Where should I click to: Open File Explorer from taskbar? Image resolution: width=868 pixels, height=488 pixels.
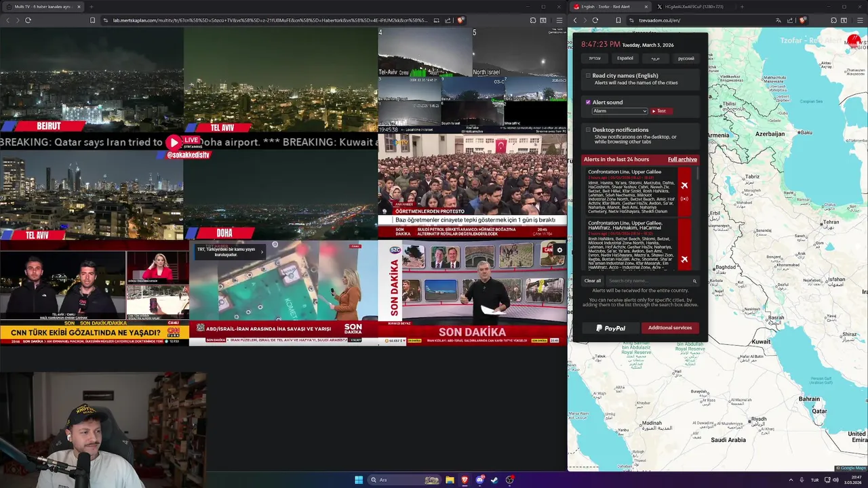[x=450, y=480]
